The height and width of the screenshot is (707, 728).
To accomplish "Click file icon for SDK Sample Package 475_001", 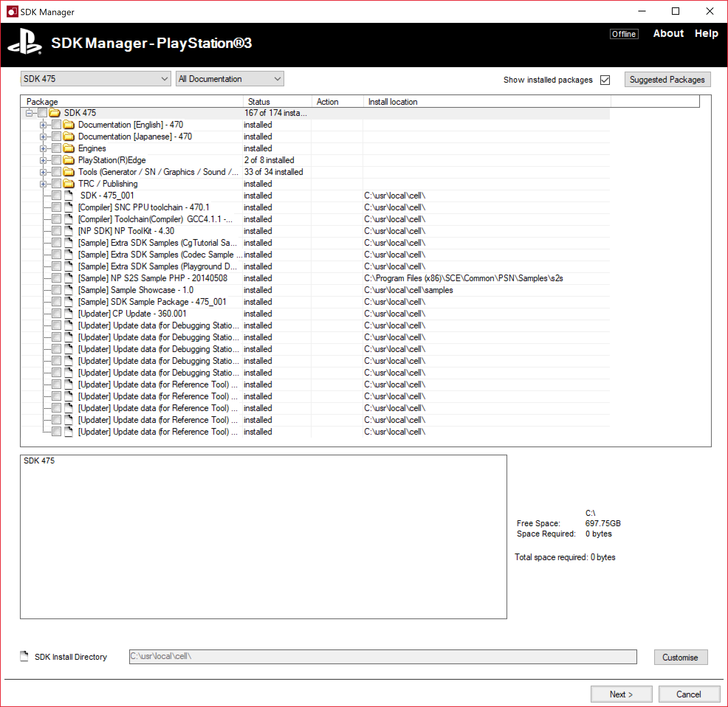I will click(68, 301).
